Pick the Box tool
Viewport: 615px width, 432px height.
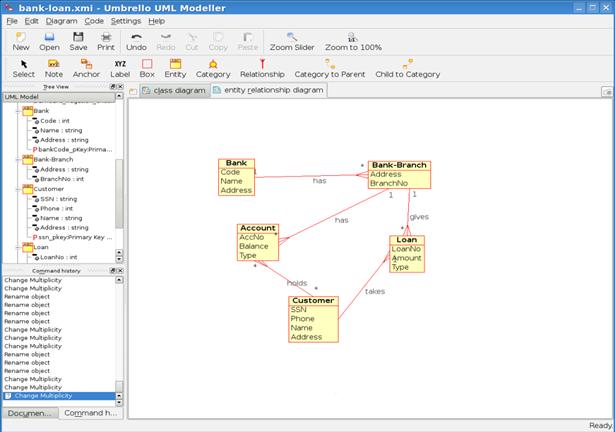147,68
